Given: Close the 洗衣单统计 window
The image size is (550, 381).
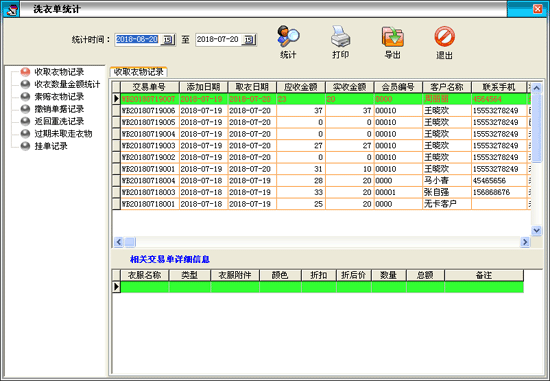Looking at the screenshot, I should 538,9.
